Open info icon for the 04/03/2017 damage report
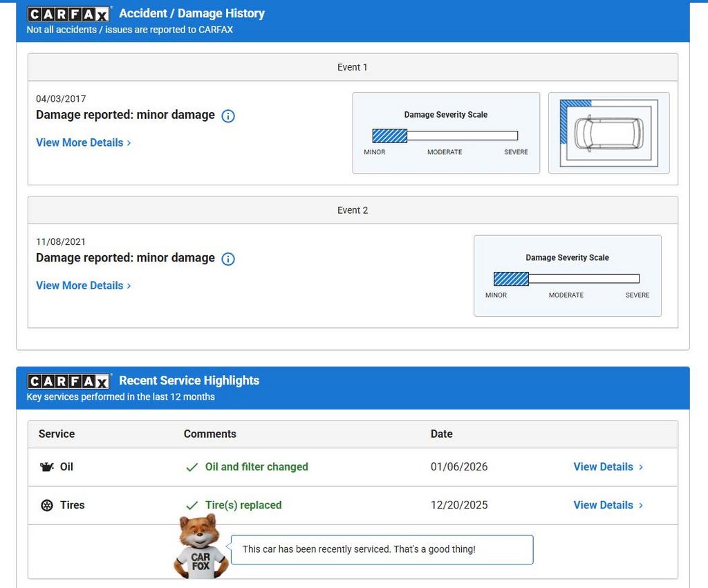708x588 pixels. tap(228, 116)
